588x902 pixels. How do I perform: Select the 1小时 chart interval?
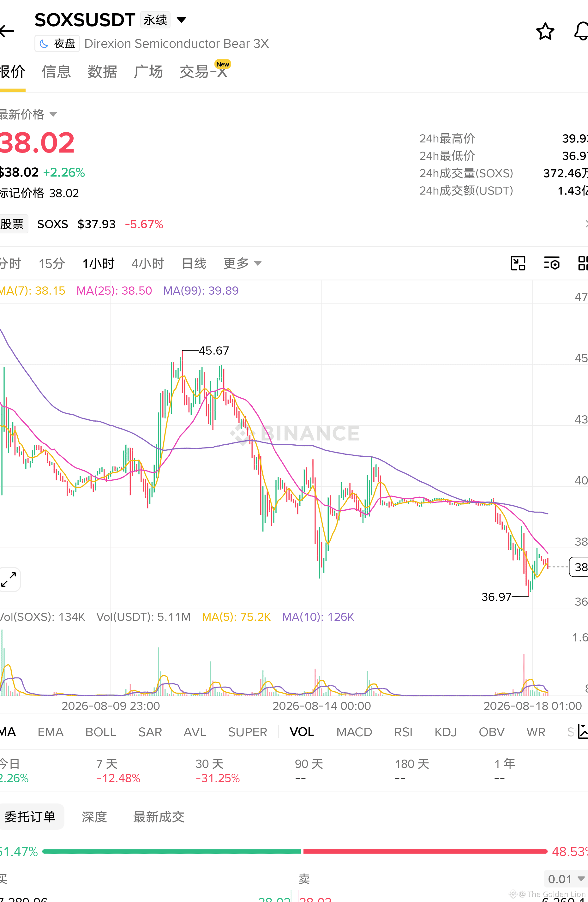[99, 263]
